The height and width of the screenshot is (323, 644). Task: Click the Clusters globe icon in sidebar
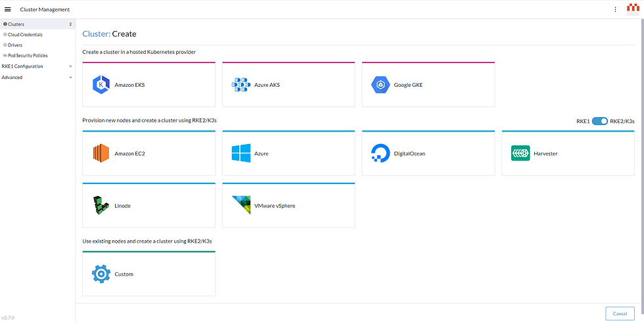(5, 24)
